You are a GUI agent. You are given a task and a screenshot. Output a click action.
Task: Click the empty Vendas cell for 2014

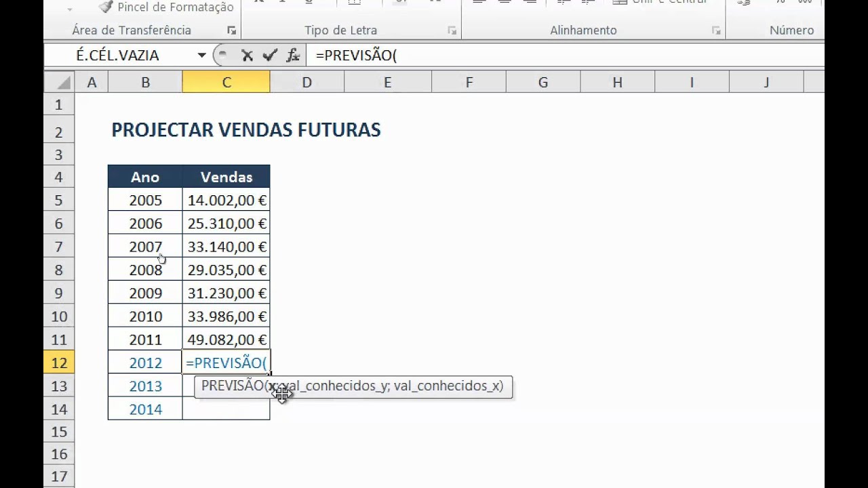tap(226, 409)
